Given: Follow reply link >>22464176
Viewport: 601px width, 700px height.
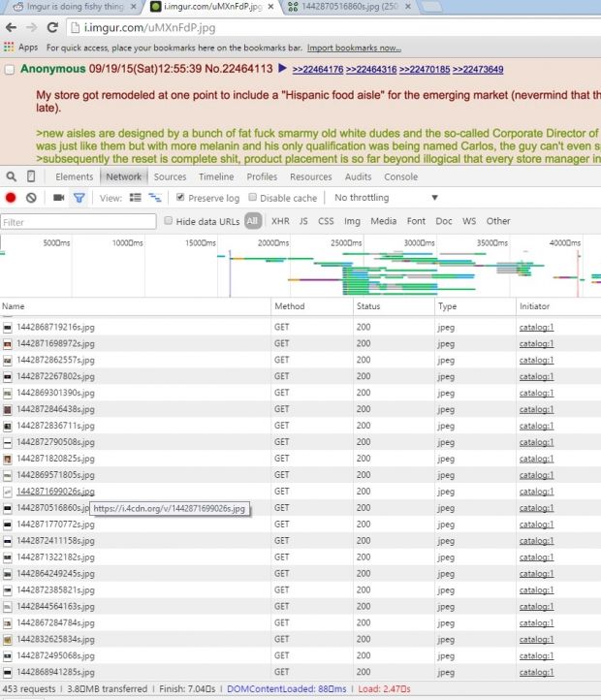Looking at the screenshot, I should pos(318,70).
